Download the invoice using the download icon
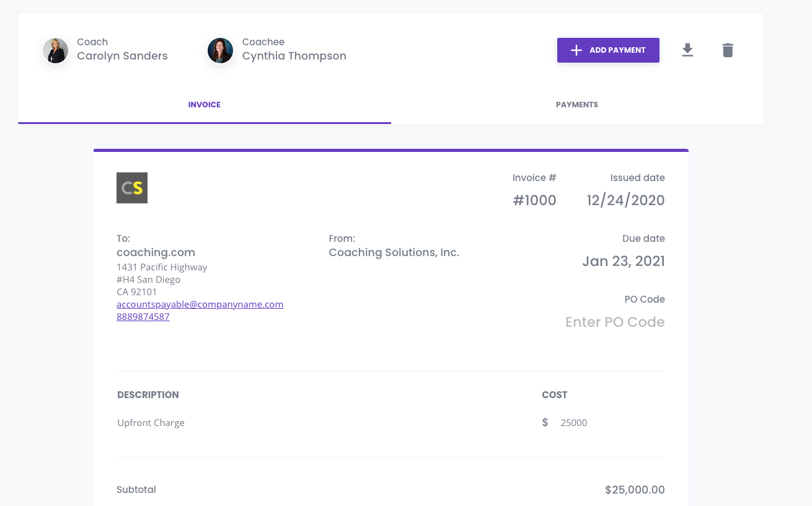The height and width of the screenshot is (506, 812). [x=687, y=50]
